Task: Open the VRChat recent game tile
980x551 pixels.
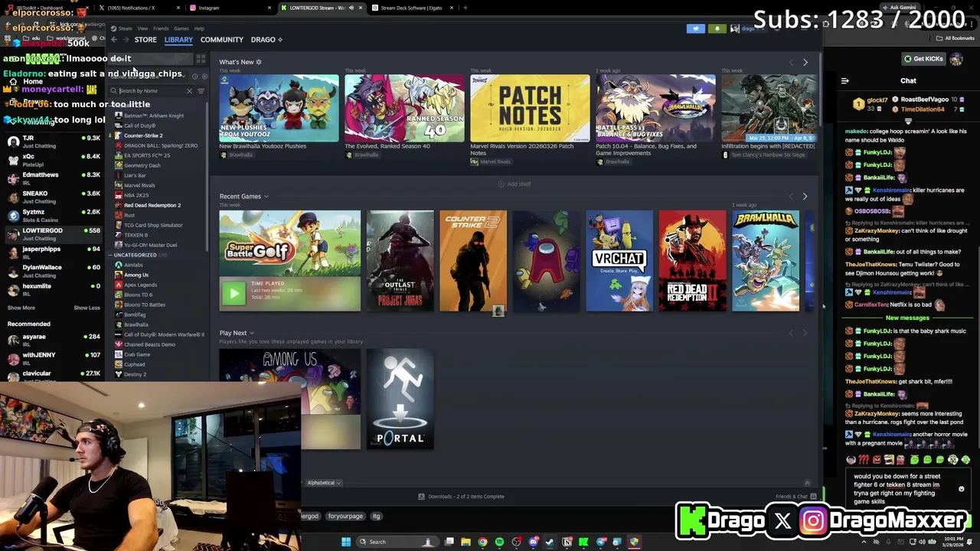Action: [619, 261]
